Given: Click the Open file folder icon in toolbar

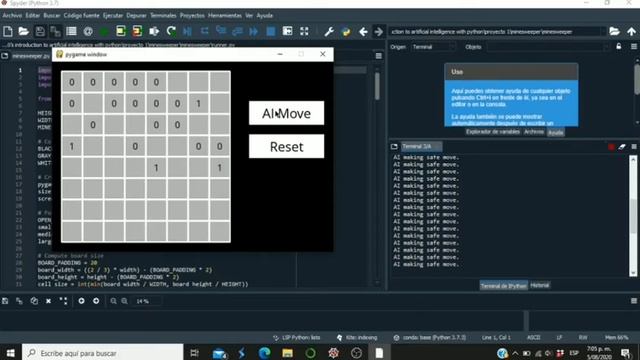Looking at the screenshot, I should (23, 31).
